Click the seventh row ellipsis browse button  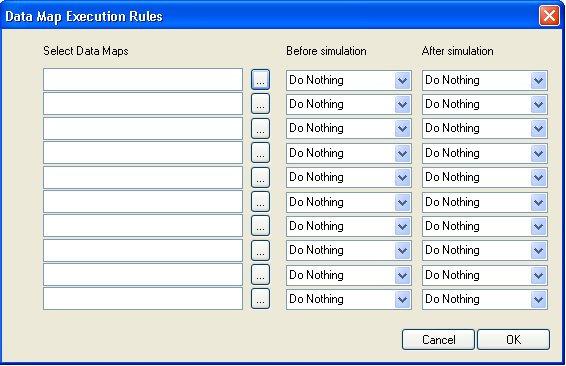(260, 226)
